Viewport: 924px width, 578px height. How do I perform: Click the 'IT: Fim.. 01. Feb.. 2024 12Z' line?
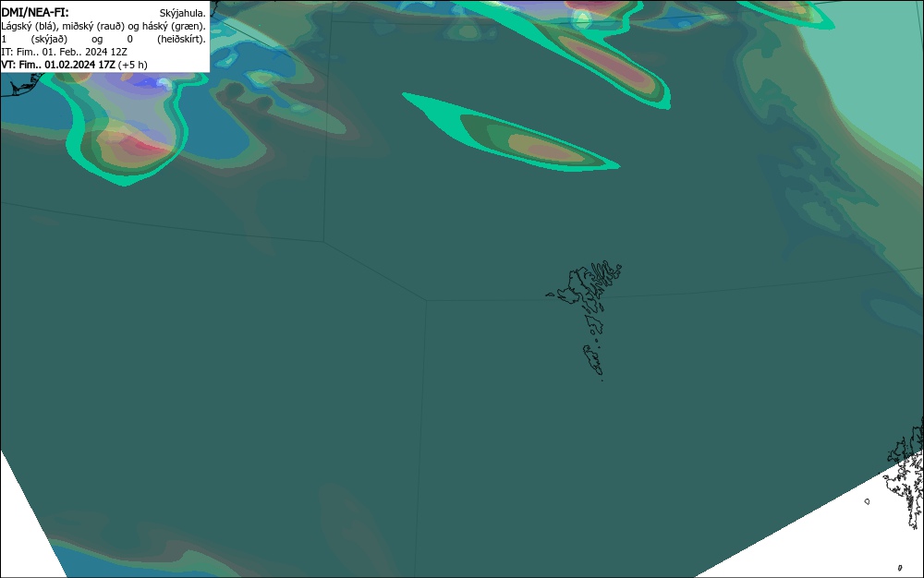[65, 52]
